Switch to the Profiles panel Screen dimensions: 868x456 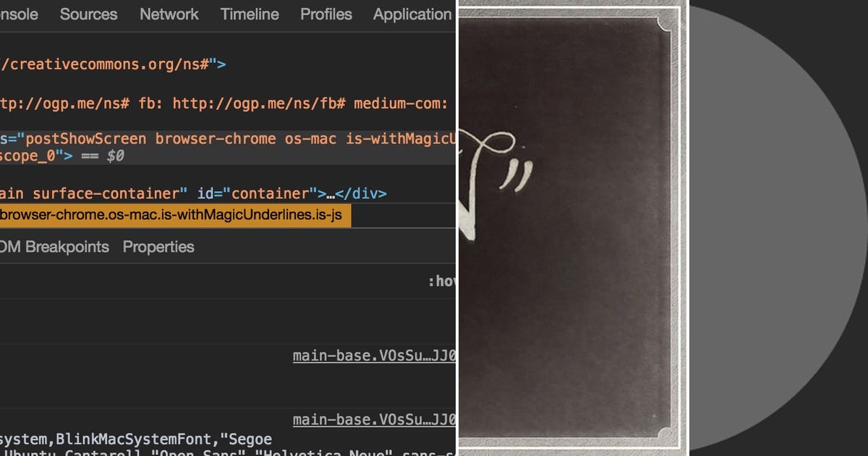pos(325,14)
